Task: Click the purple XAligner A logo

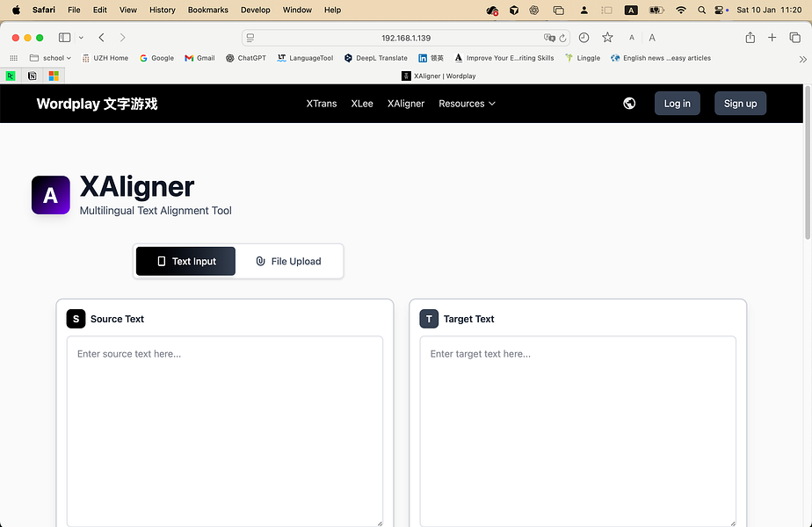Action: pos(51,195)
